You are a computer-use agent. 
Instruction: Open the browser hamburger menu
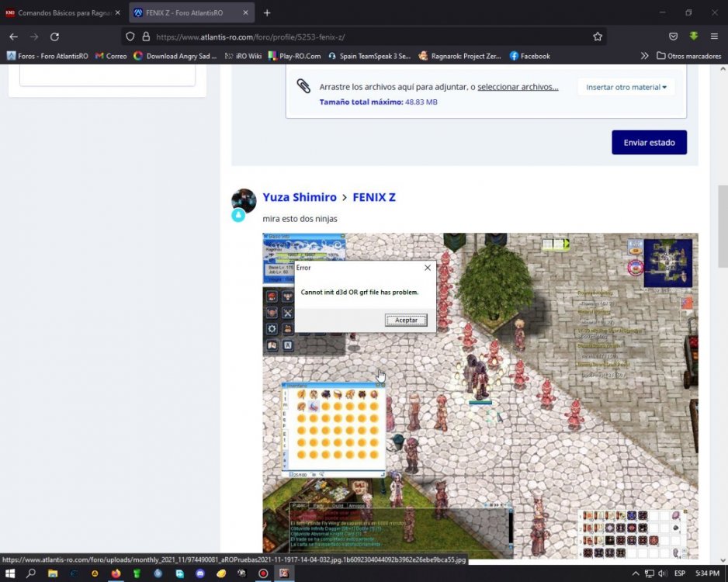coord(714,36)
